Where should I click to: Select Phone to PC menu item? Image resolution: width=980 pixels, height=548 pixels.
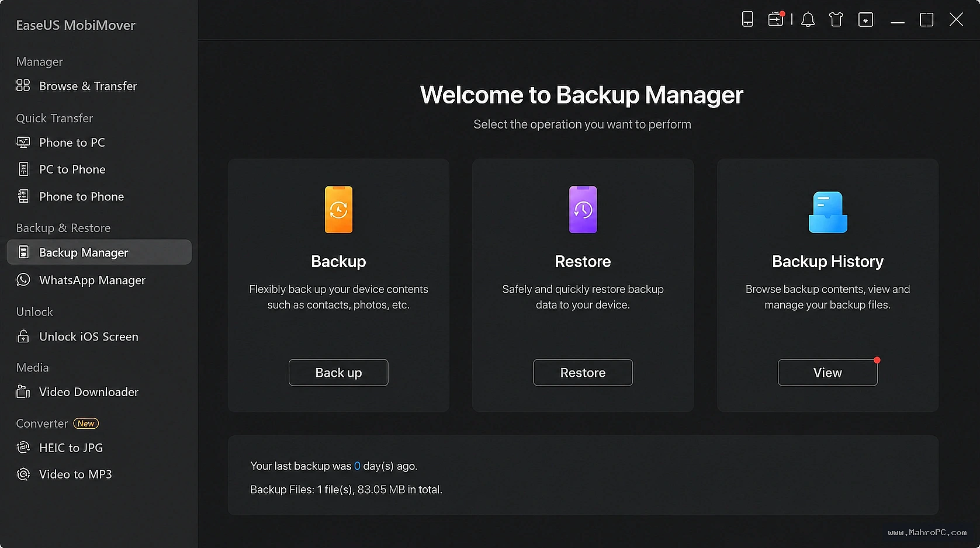(72, 143)
